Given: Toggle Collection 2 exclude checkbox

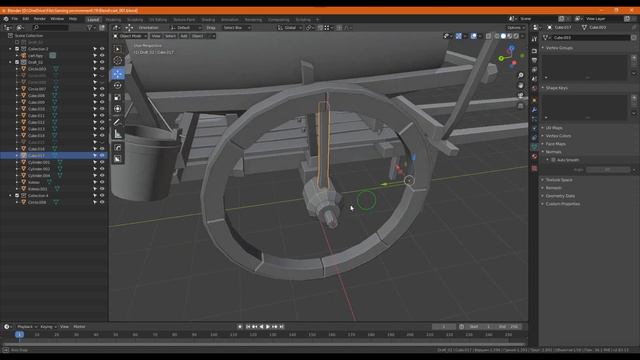Looking at the screenshot, I should click(17, 49).
